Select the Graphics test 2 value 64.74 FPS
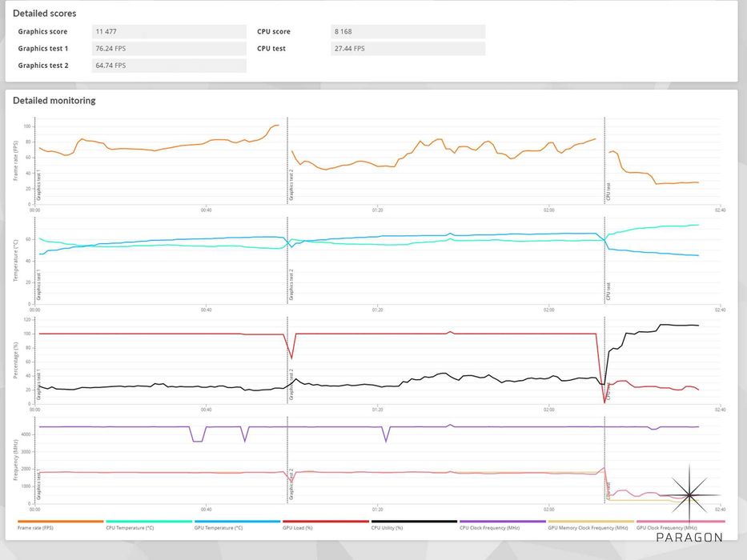The height and width of the screenshot is (560, 747). point(169,66)
